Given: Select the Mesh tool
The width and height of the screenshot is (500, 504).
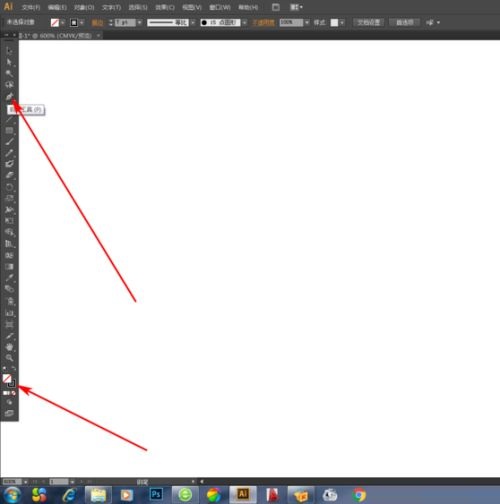Looking at the screenshot, I should click(9, 255).
